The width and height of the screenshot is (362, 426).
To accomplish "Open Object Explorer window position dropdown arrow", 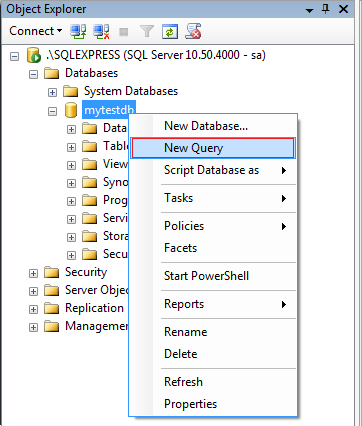I will click(x=310, y=10).
